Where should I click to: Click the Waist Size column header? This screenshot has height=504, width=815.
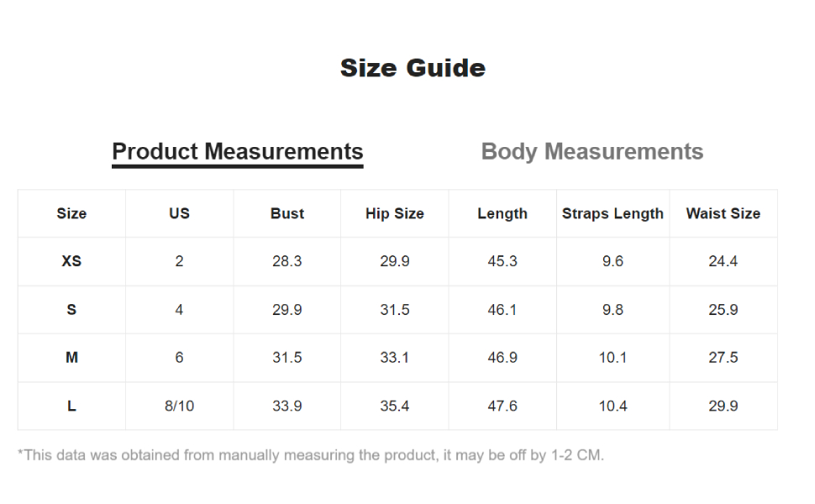[723, 213]
